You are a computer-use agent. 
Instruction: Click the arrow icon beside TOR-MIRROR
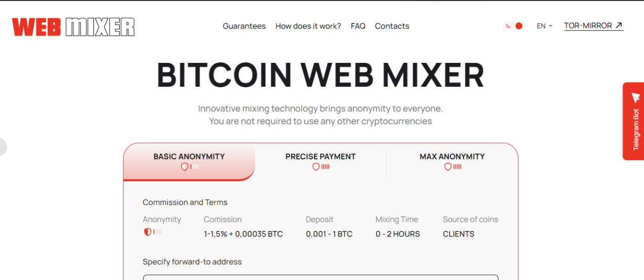[x=619, y=25]
